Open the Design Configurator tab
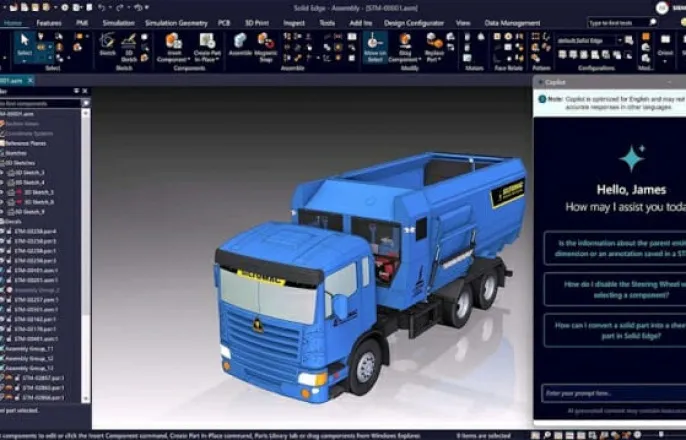686x440 pixels. click(x=414, y=23)
